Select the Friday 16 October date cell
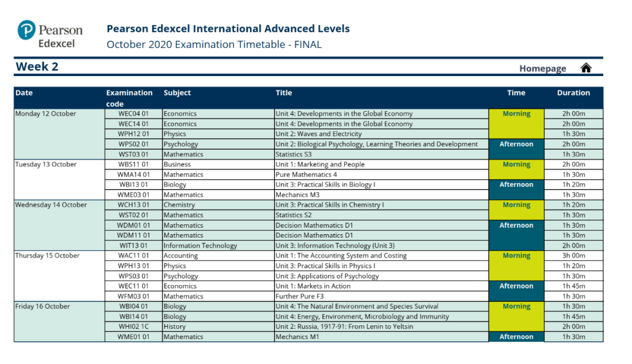 coord(59,321)
